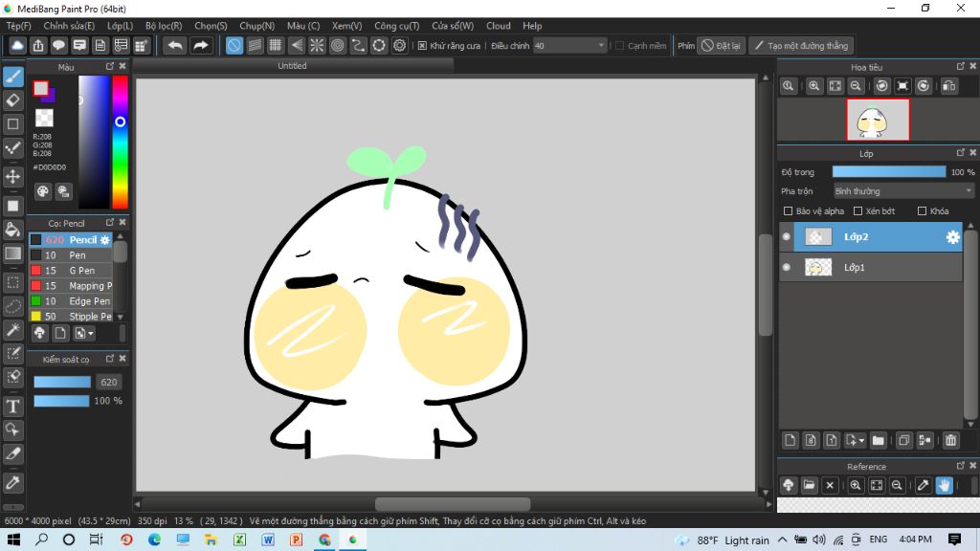Hide the Lớp2 layer
Viewport: 980px width, 551px height.
coord(787,237)
